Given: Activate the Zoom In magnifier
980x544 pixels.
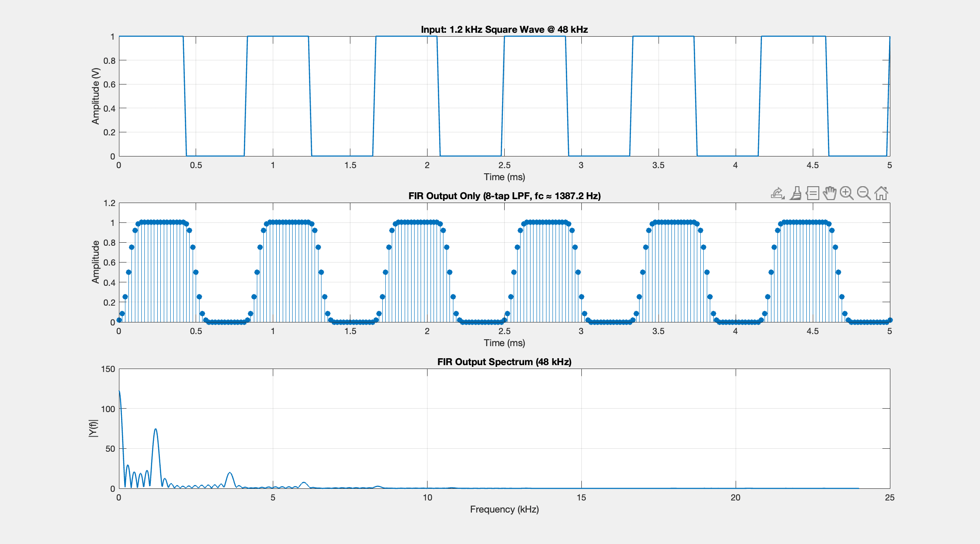Looking at the screenshot, I should [x=847, y=193].
